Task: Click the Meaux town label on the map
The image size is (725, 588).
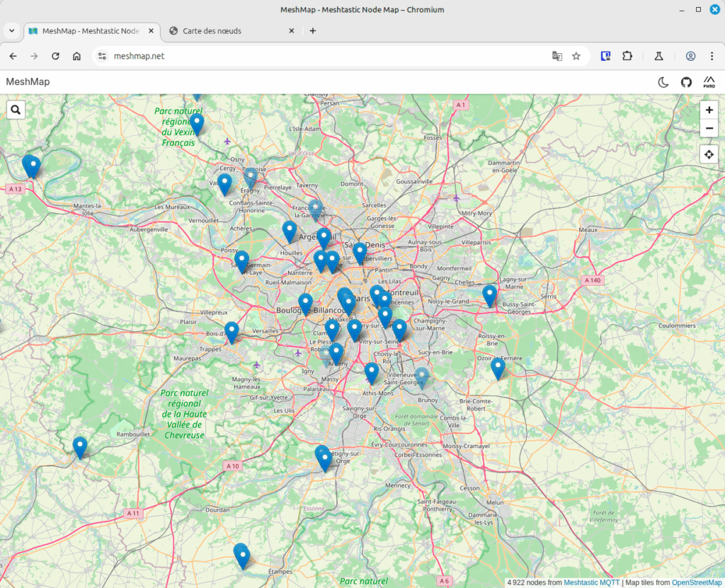Action: tap(588, 230)
